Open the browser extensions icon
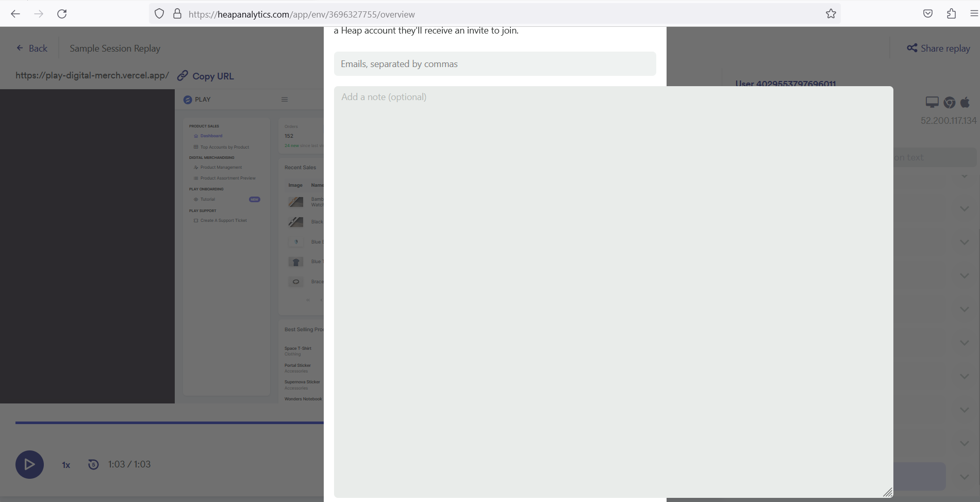Screen dimensions: 980x502 click(951, 14)
